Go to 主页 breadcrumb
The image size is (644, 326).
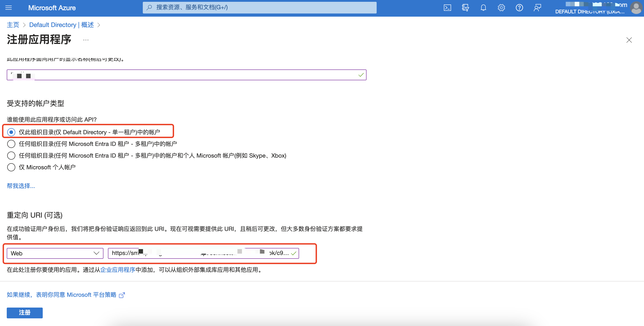pos(13,25)
